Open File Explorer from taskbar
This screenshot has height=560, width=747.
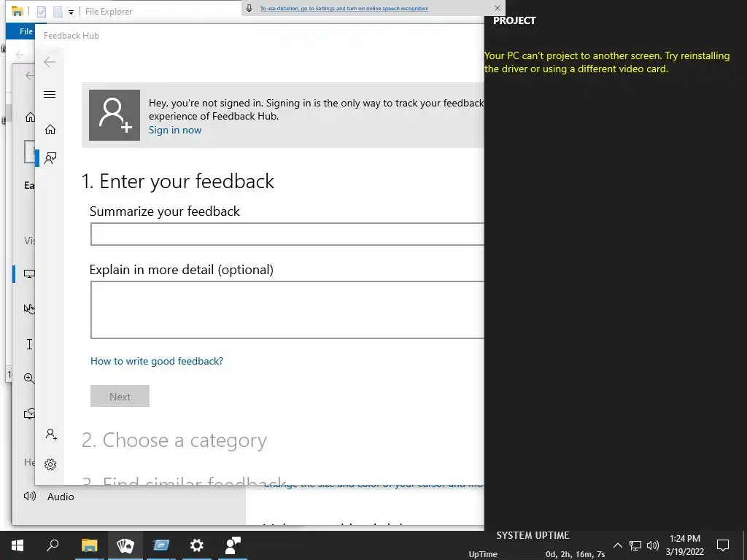click(89, 545)
